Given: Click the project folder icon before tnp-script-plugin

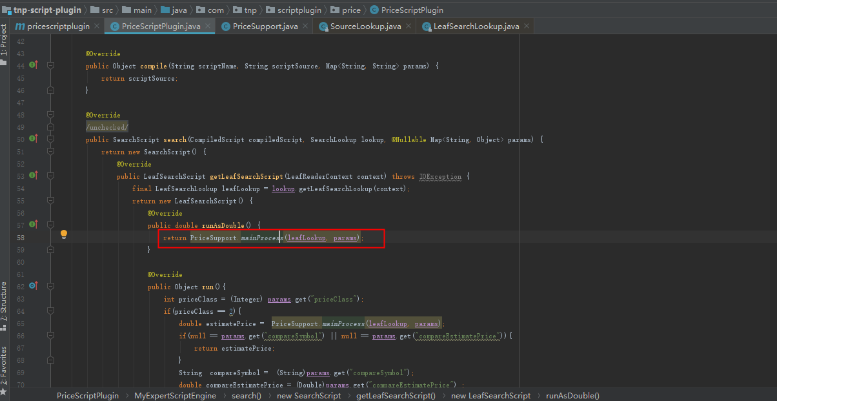Looking at the screenshot, I should tap(7, 10).
